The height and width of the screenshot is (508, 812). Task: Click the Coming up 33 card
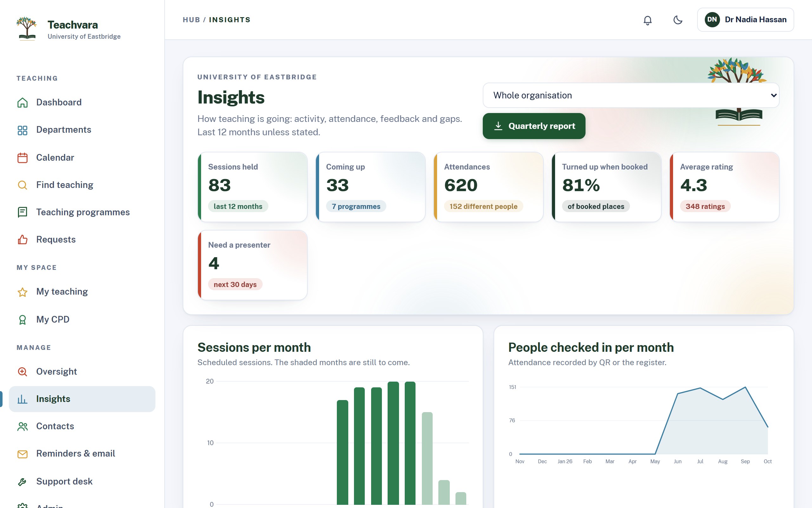click(370, 187)
